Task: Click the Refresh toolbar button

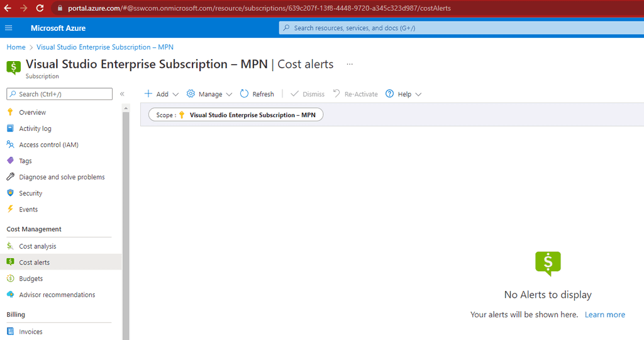Action: (257, 94)
